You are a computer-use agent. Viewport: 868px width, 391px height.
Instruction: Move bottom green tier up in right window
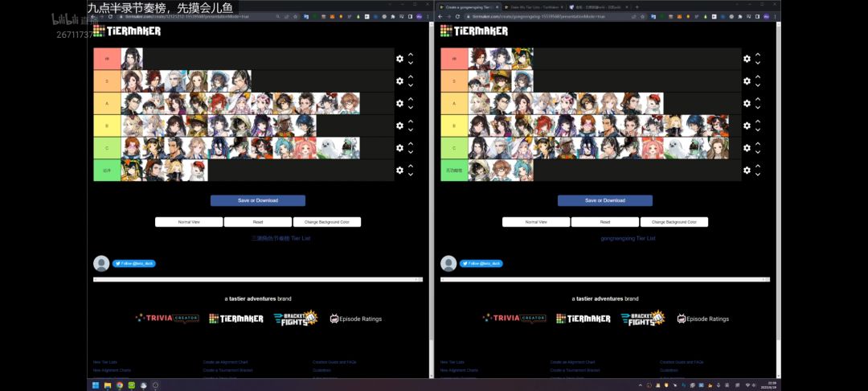758,167
